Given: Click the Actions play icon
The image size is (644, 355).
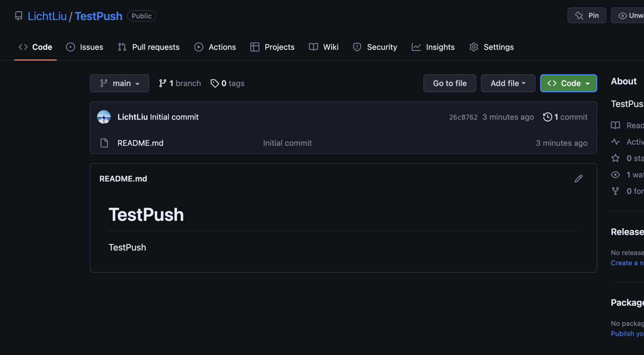Looking at the screenshot, I should click(x=199, y=47).
